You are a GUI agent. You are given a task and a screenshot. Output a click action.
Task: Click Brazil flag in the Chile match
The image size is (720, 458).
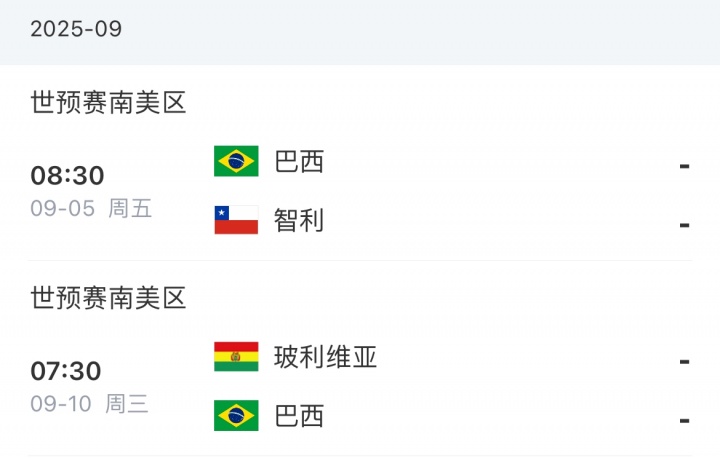236,161
